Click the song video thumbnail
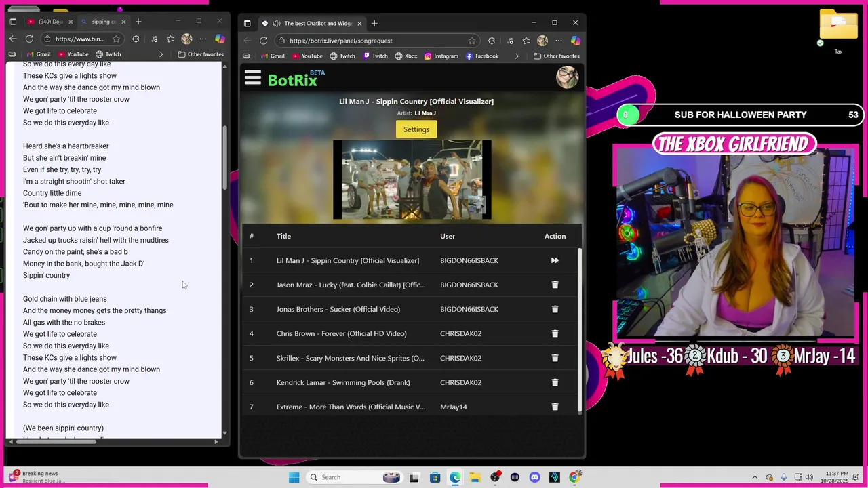This screenshot has height=488, width=868. 412,180
